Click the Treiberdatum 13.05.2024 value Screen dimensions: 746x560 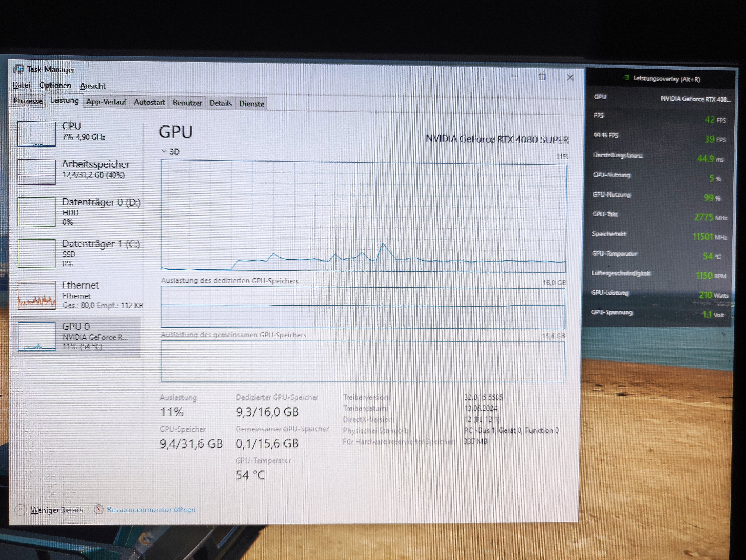pos(480,408)
